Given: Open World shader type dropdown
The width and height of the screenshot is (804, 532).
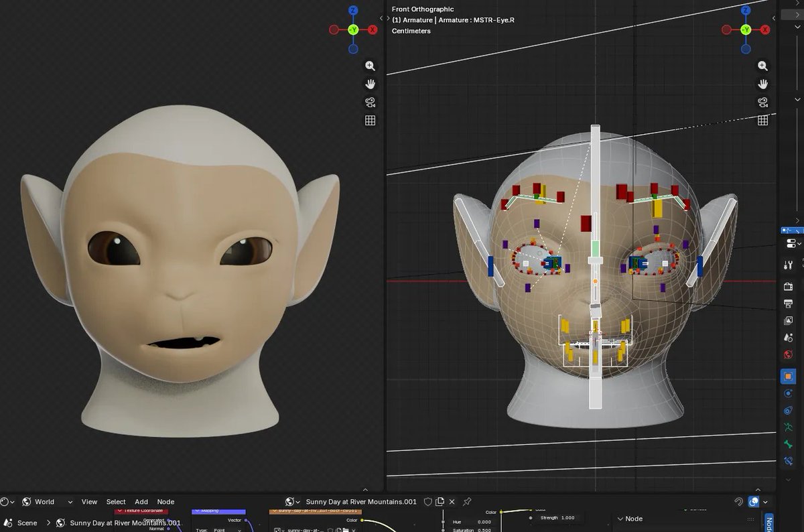Looking at the screenshot, I should pyautogui.click(x=47, y=501).
